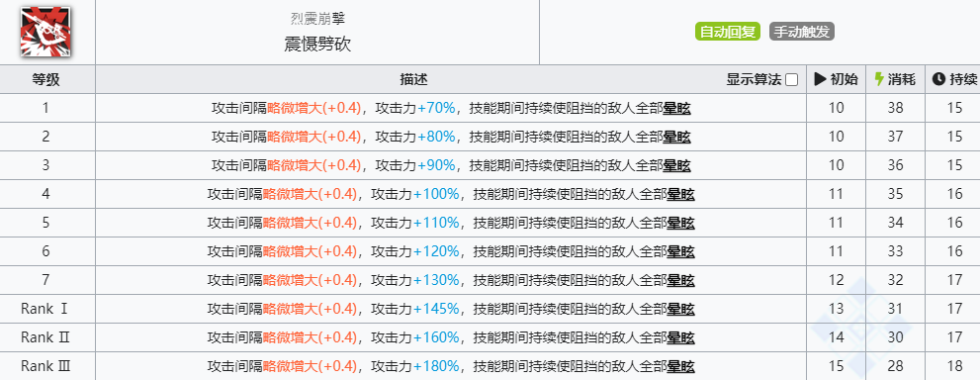The image size is (980, 380).
Task: Click the 等级 column header
Action: pos(46,79)
